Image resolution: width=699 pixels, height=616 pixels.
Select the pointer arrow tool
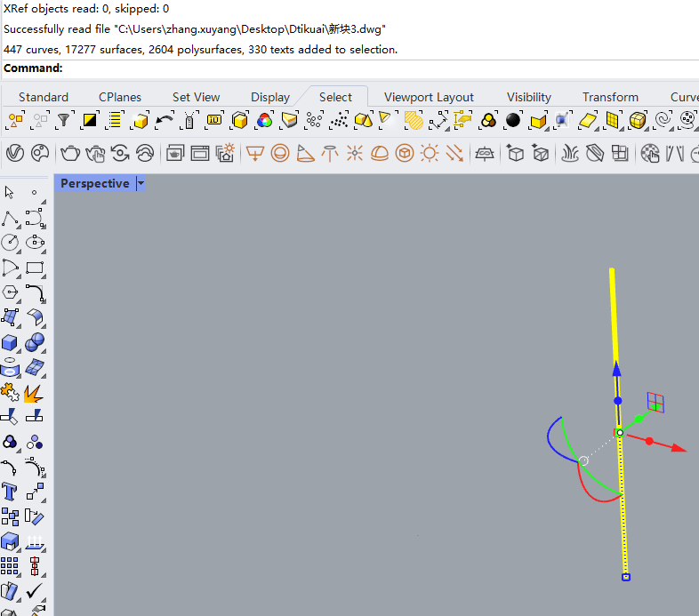(x=10, y=193)
